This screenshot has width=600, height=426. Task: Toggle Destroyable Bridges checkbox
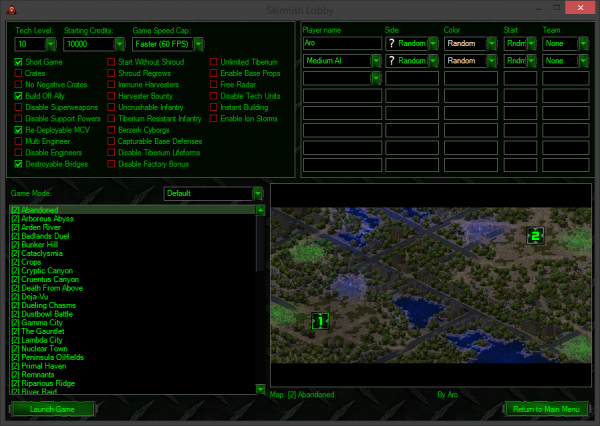coord(18,164)
